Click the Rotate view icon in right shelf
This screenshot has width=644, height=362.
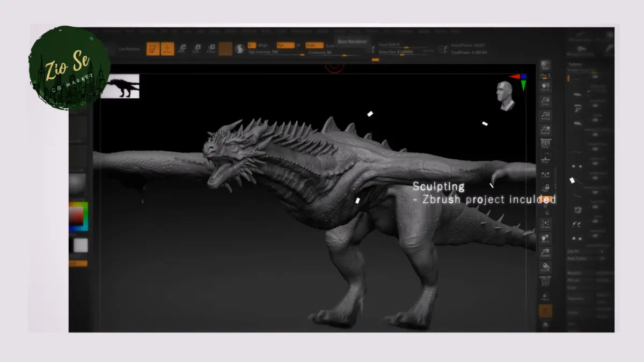click(546, 268)
